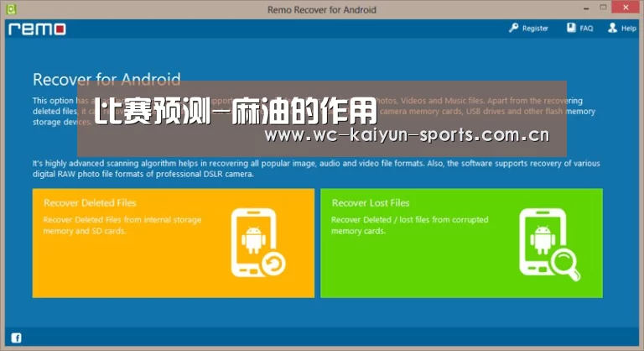Screen dimensions: 644x351
Task: Click the phone magnifier icon on green tile
Action: [549, 244]
